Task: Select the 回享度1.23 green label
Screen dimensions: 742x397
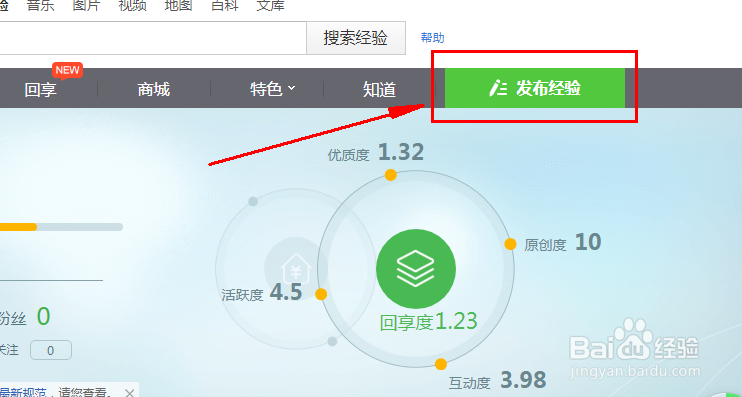Action: (x=429, y=322)
